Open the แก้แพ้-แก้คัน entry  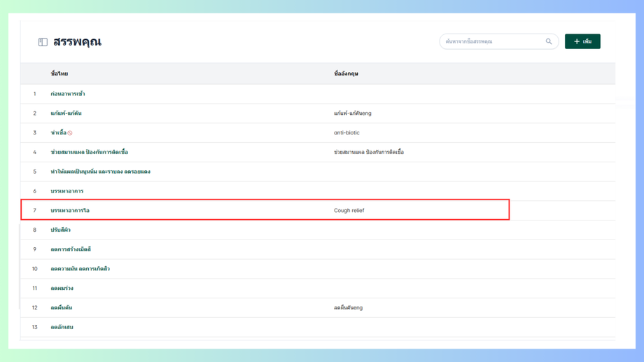(x=66, y=113)
